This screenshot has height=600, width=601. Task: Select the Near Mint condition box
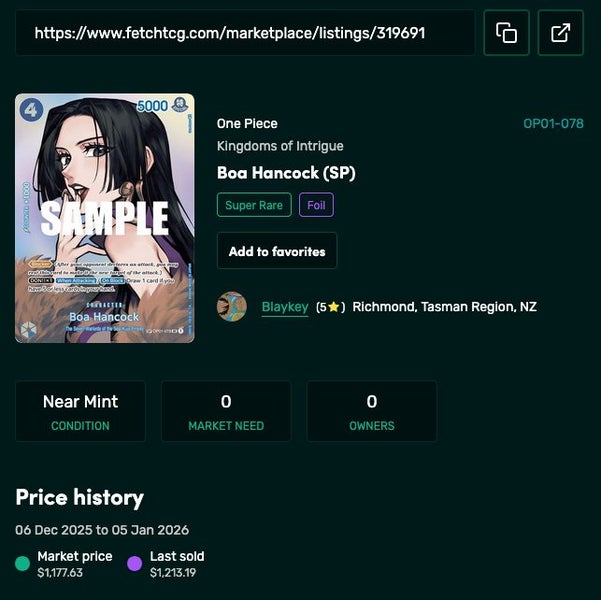coord(80,411)
